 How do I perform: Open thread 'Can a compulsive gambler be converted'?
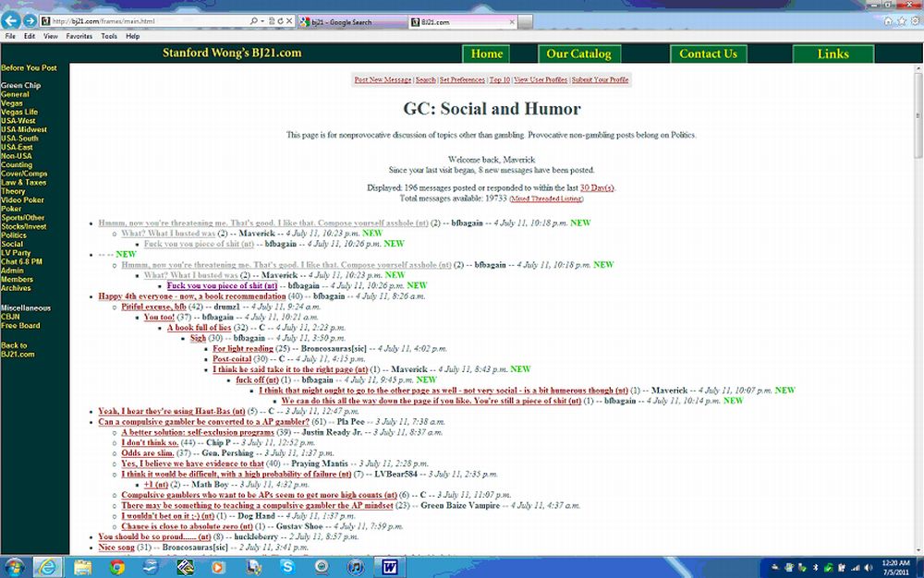coord(204,421)
